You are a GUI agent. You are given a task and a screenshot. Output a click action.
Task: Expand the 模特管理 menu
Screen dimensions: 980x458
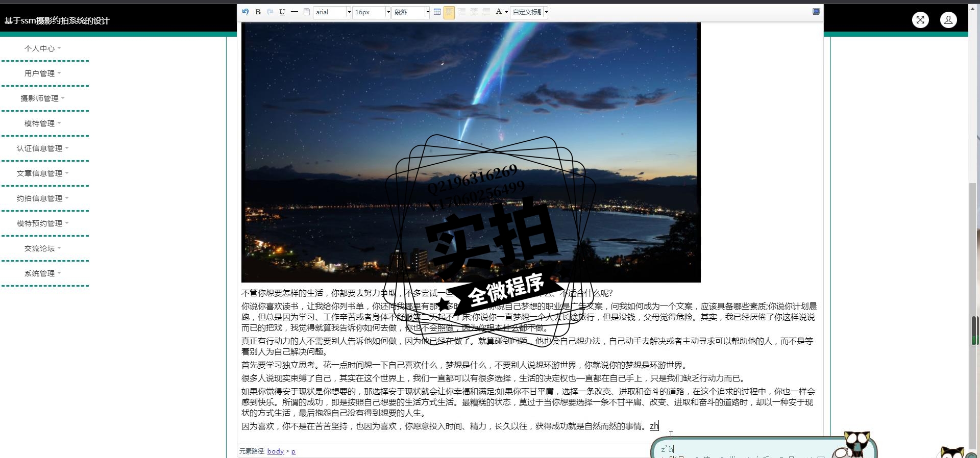pyautogui.click(x=43, y=123)
